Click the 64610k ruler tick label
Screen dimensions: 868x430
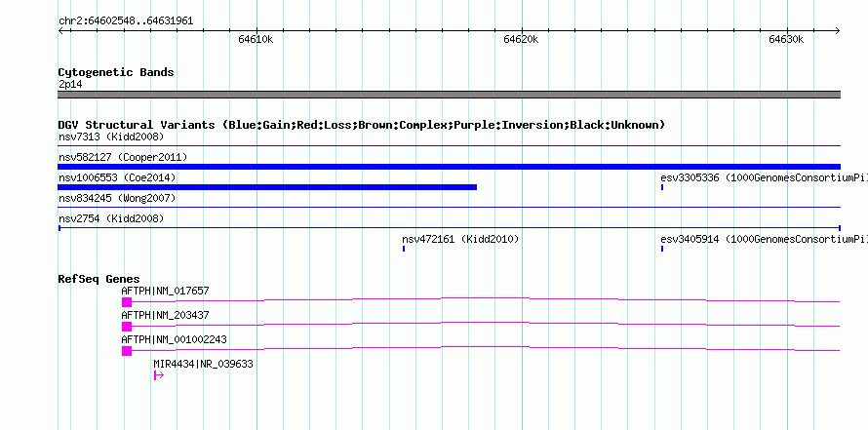(x=256, y=39)
